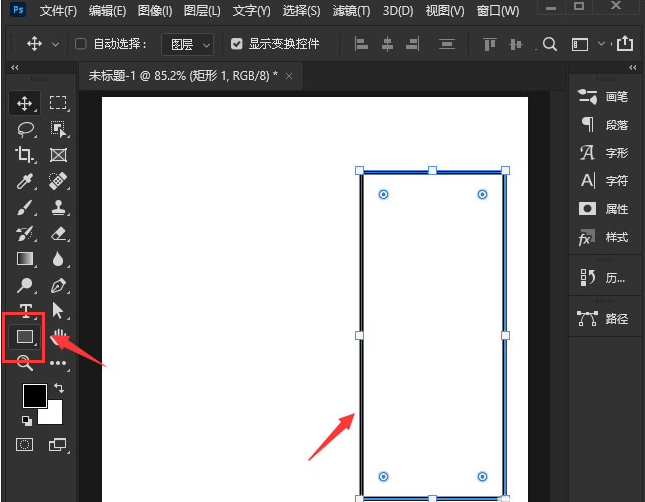Click the black foreground color swatch
The width and height of the screenshot is (645, 502).
(35, 396)
